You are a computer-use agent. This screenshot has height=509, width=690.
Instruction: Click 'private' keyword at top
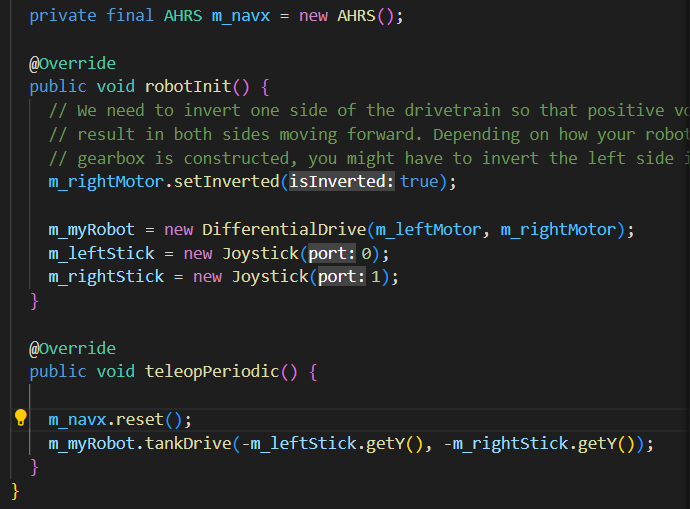pos(62,16)
